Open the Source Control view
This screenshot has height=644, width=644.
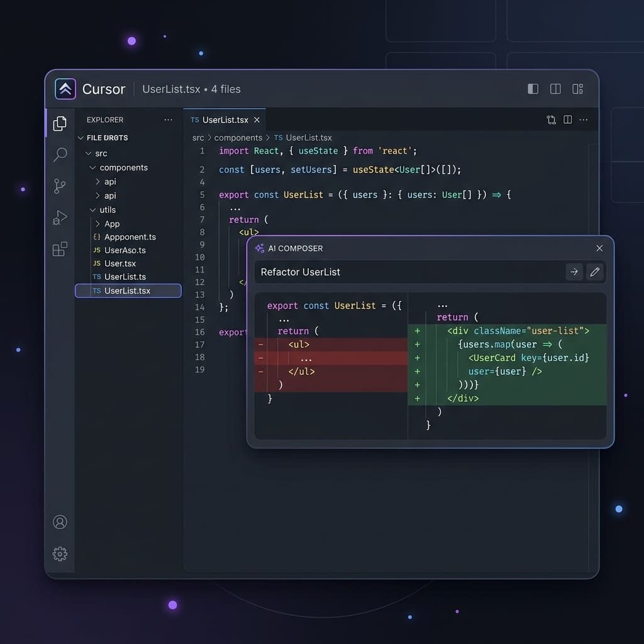pyautogui.click(x=60, y=186)
